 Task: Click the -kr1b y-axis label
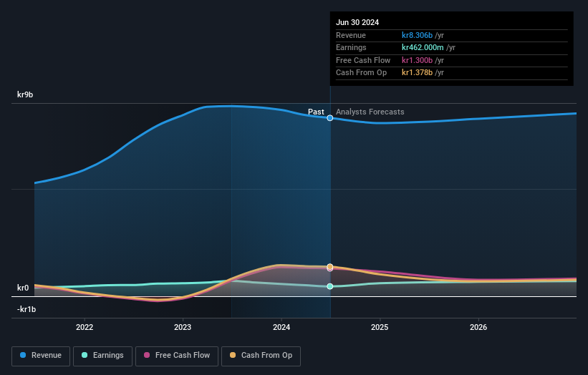coord(26,309)
